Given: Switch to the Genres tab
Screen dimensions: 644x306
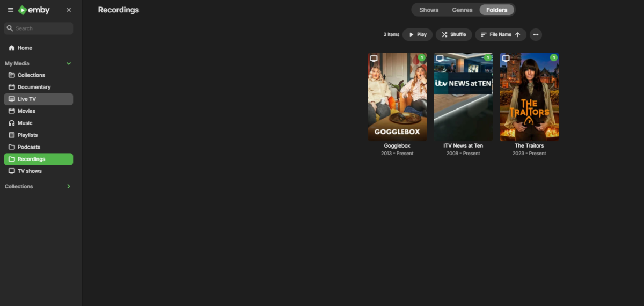Looking at the screenshot, I should pos(463,10).
